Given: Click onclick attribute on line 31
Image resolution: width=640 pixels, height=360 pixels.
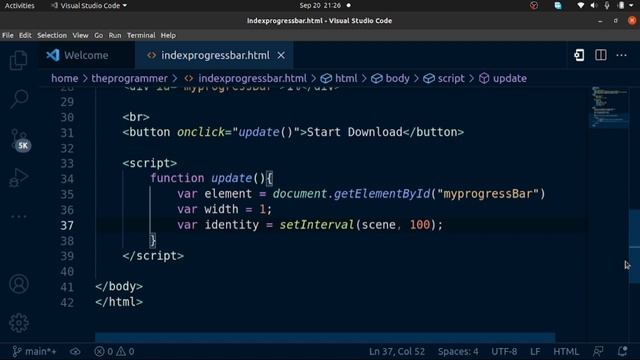Looking at the screenshot, I should [x=201, y=132].
